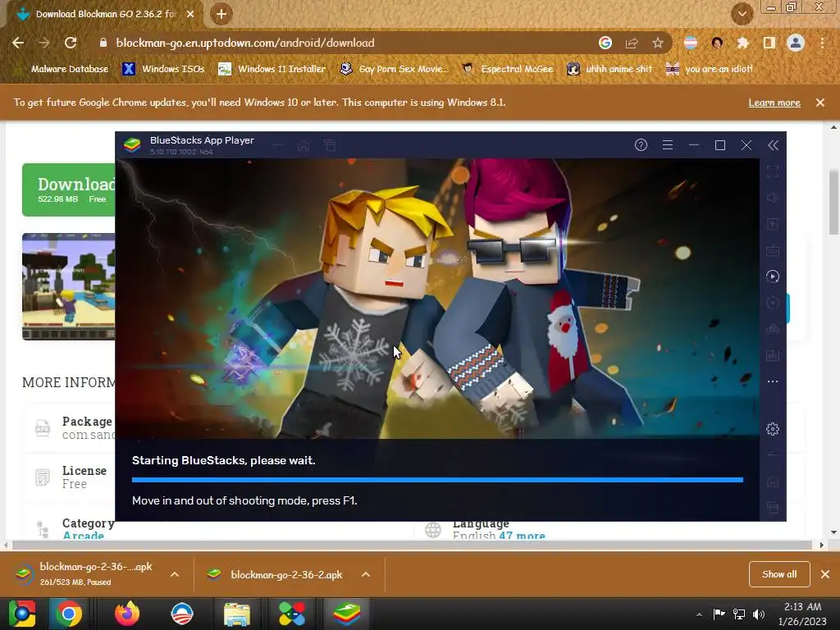Click volume icon in system tray
This screenshot has height=630, width=840.
759,614
